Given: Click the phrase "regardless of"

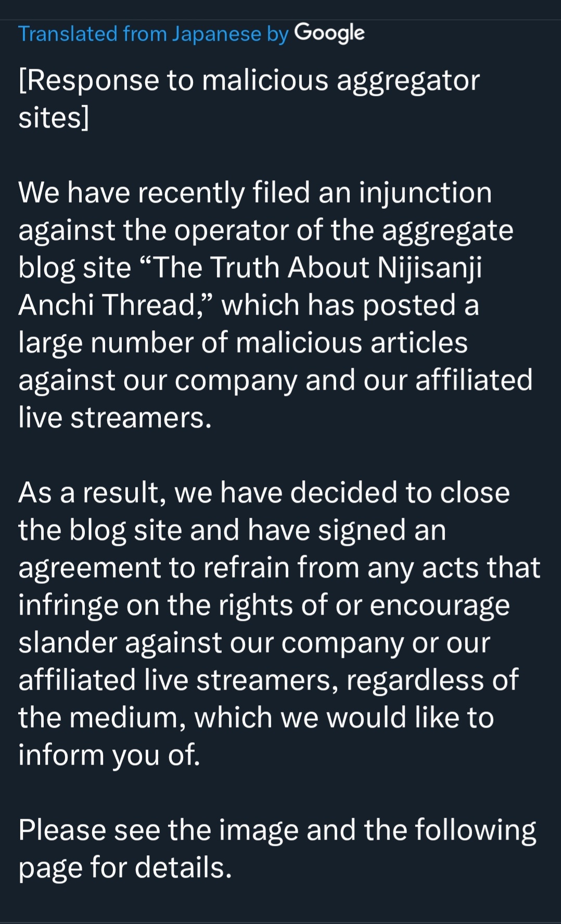Looking at the screenshot, I should pyautogui.click(x=432, y=680).
